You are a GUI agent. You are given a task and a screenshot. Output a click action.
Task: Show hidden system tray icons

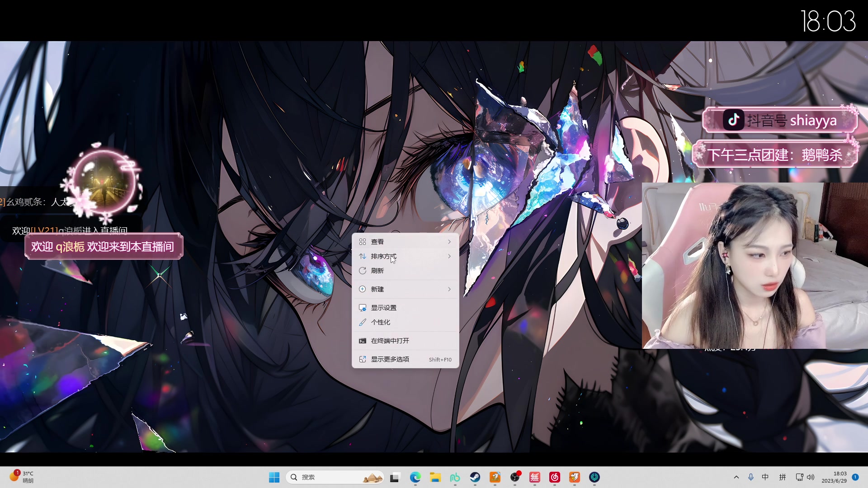coord(736,477)
